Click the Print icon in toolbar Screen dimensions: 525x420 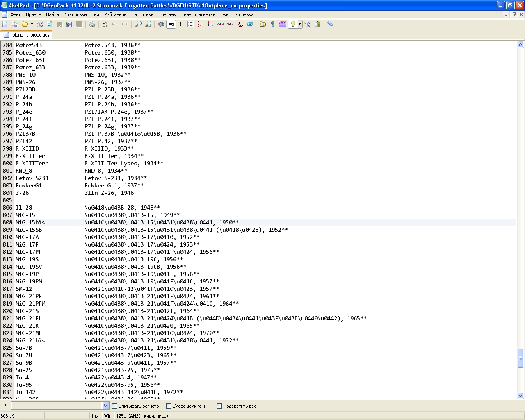click(x=92, y=24)
